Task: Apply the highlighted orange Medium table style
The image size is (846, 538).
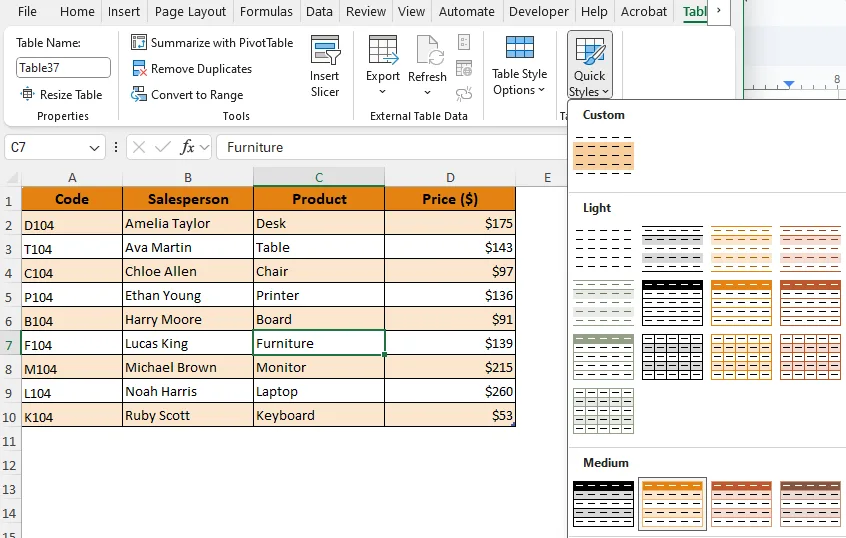Action: [x=672, y=504]
